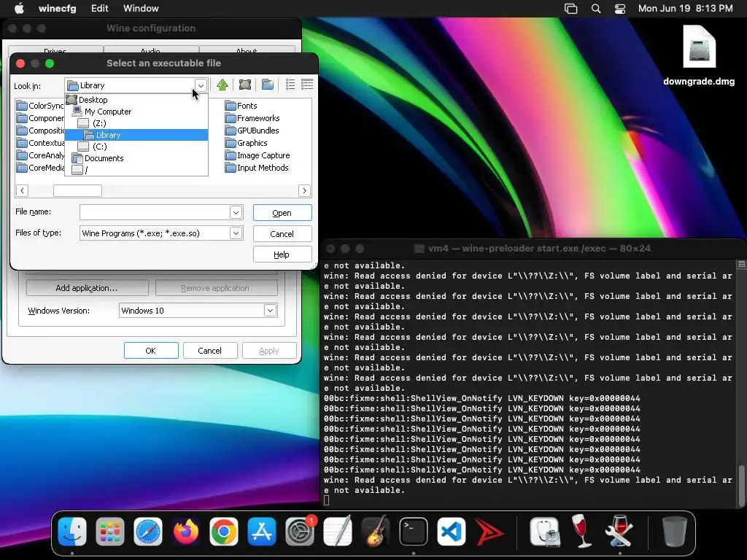
Task: Click Cancel in Wine configuration window
Action: coord(209,351)
